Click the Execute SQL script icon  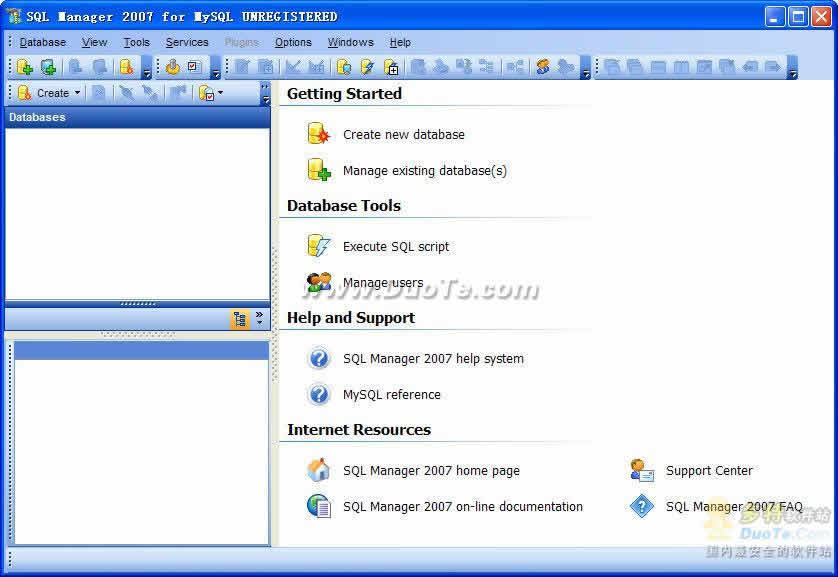tap(319, 246)
